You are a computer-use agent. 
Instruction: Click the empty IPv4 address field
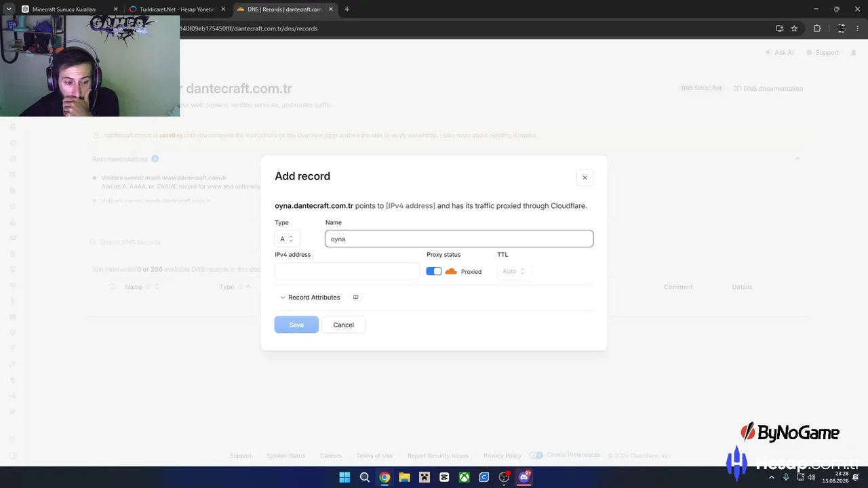(x=347, y=271)
